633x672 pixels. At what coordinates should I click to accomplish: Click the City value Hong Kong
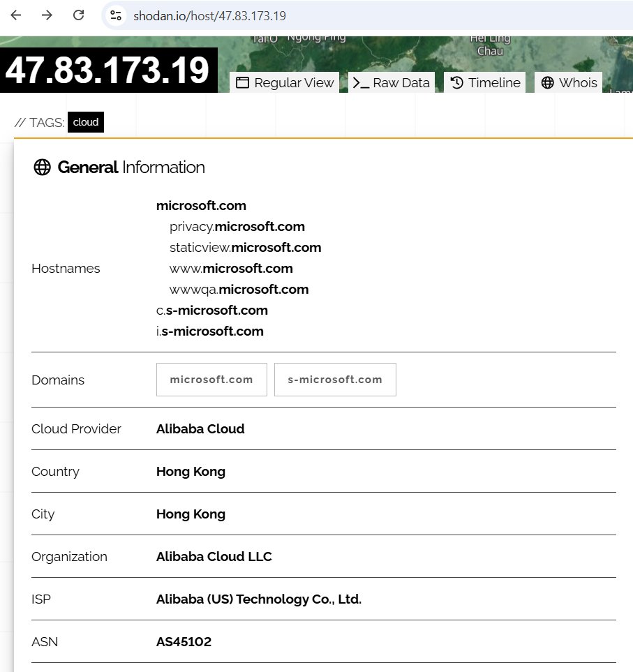pyautogui.click(x=191, y=514)
